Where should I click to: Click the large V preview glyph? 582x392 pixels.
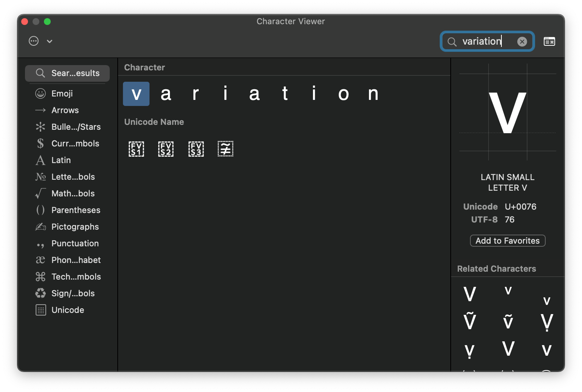pos(507,113)
